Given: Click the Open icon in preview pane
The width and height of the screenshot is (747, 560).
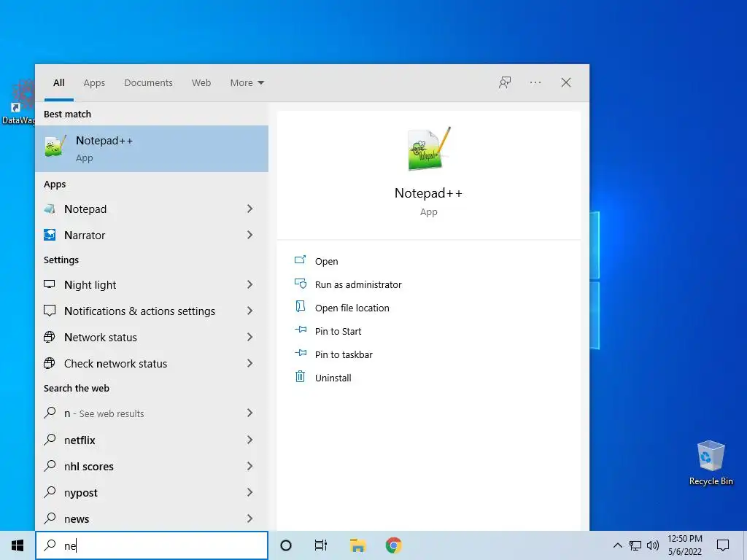Looking at the screenshot, I should (x=300, y=260).
